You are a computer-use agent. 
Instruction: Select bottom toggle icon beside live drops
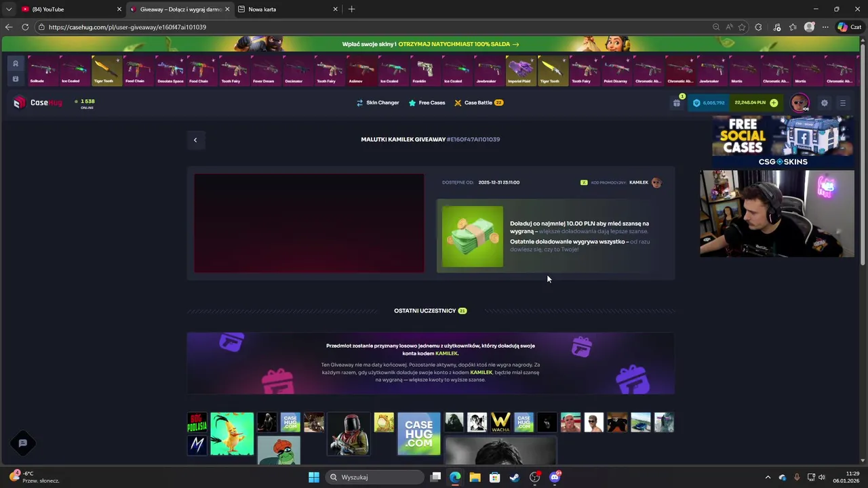(16, 79)
